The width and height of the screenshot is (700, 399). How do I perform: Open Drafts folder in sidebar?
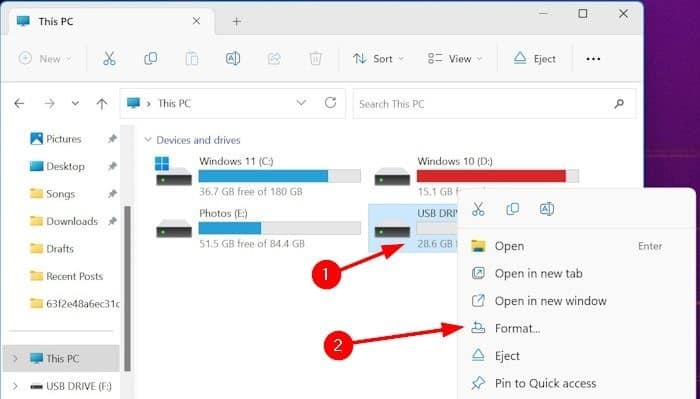pos(51,249)
